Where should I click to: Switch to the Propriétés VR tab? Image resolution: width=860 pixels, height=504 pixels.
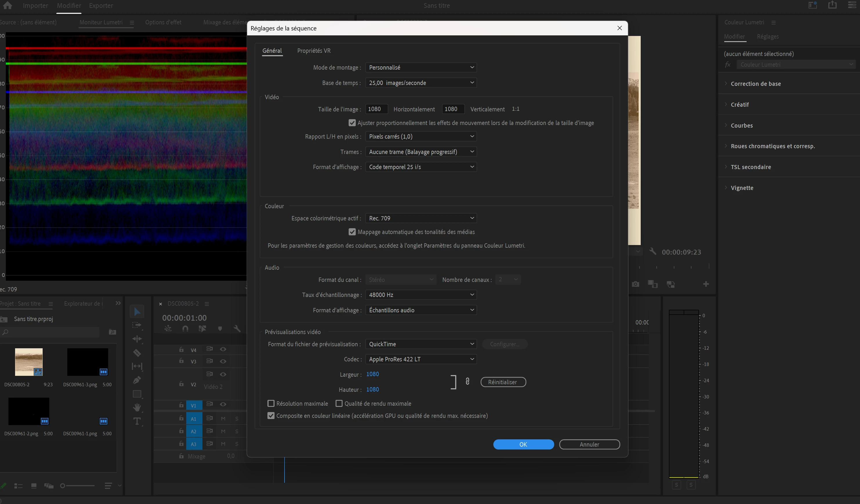pos(314,51)
